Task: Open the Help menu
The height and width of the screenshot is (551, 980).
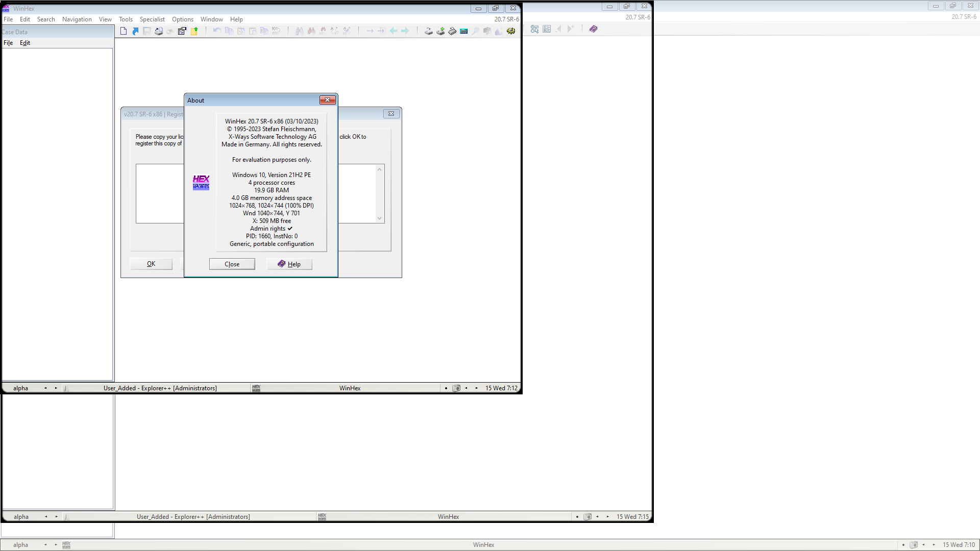Action: [236, 19]
